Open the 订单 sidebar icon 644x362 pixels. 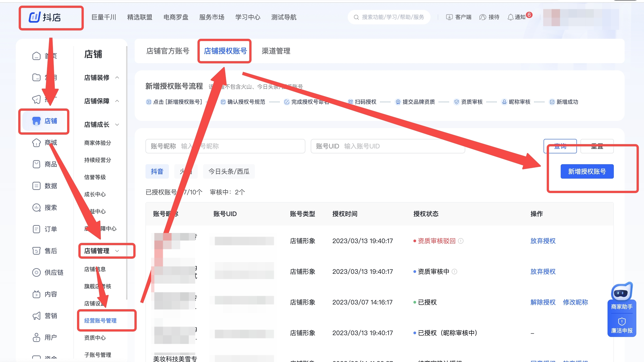click(x=36, y=229)
